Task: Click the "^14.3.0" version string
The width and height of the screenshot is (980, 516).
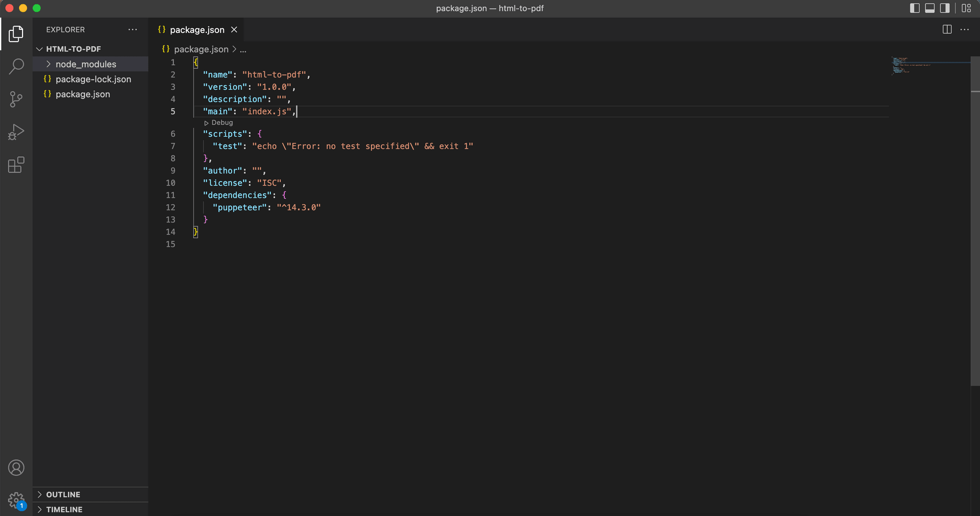Action: click(x=299, y=207)
